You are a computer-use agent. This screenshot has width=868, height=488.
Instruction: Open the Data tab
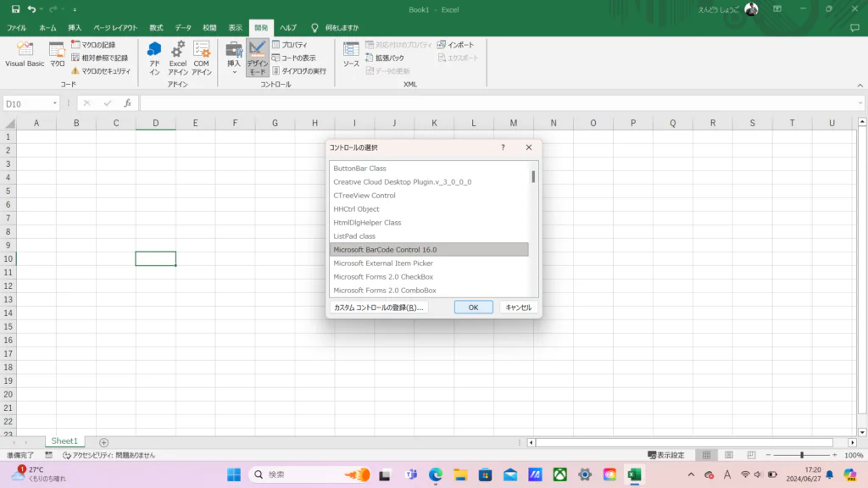click(183, 28)
